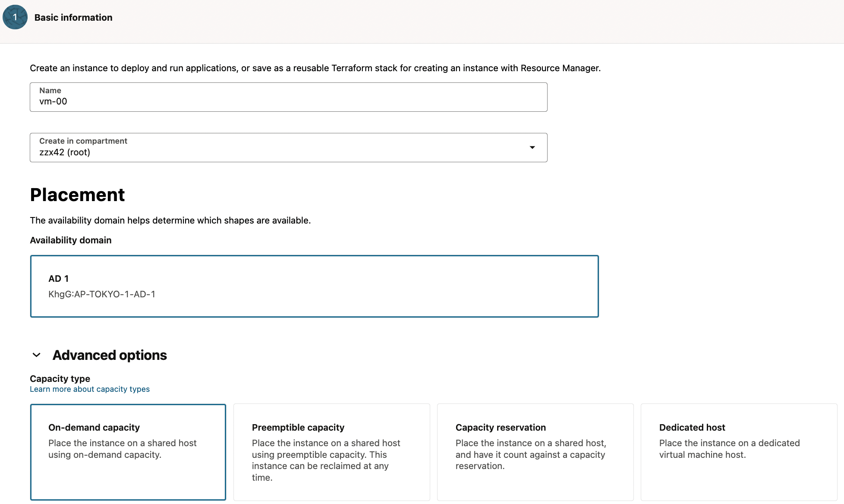The width and height of the screenshot is (844, 504).
Task: Open the Basic information step header
Action: point(73,18)
